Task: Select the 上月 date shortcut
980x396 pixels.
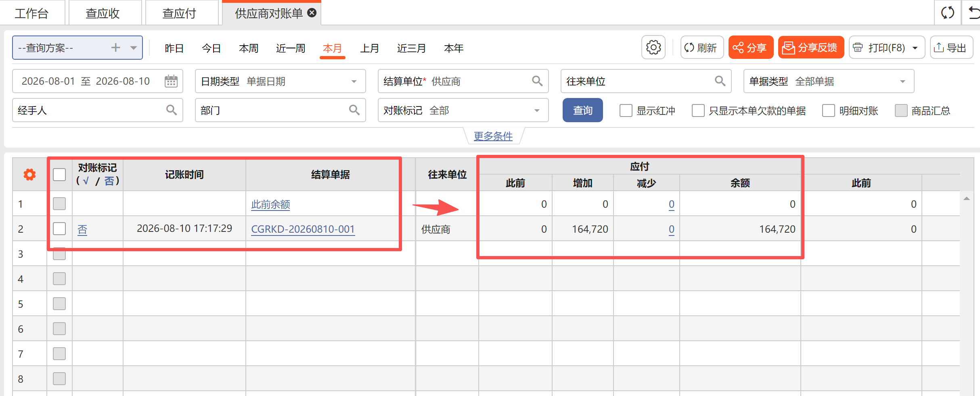Action: [370, 48]
